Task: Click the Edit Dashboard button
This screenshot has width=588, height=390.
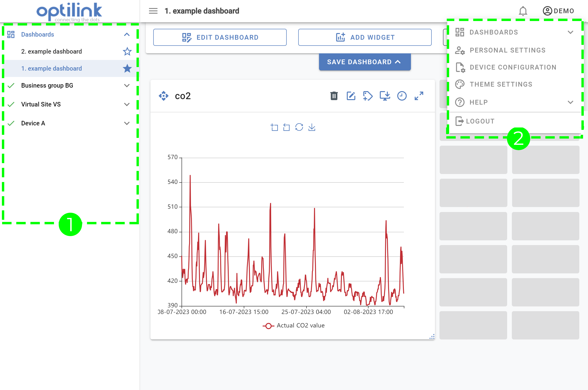Action: 220,37
